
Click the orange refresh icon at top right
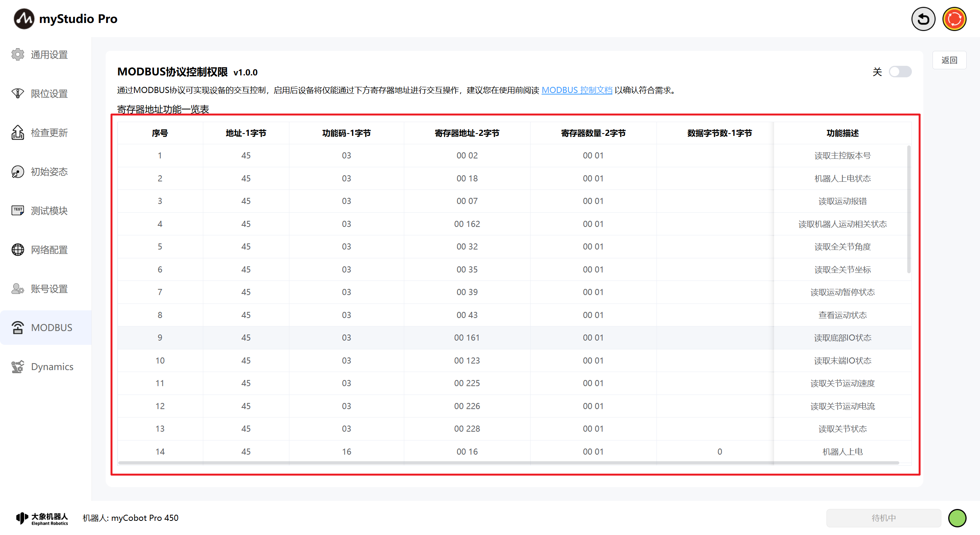click(954, 19)
